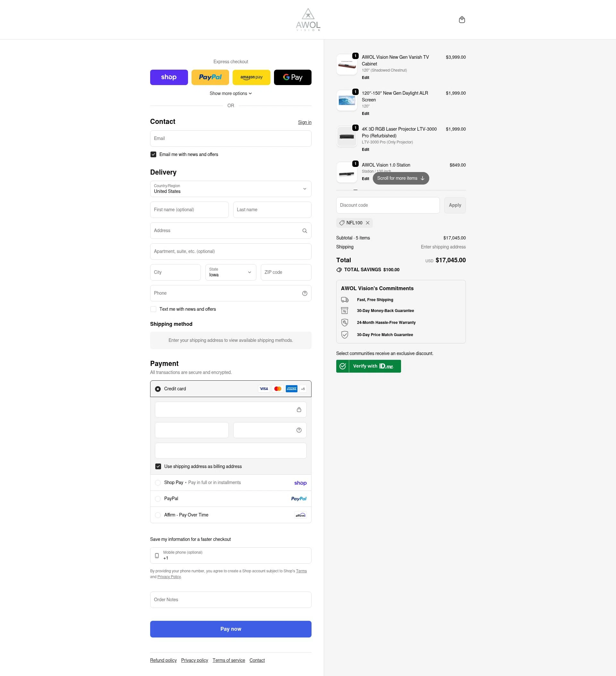
Task: Click the Discount code input field
Action: point(388,205)
